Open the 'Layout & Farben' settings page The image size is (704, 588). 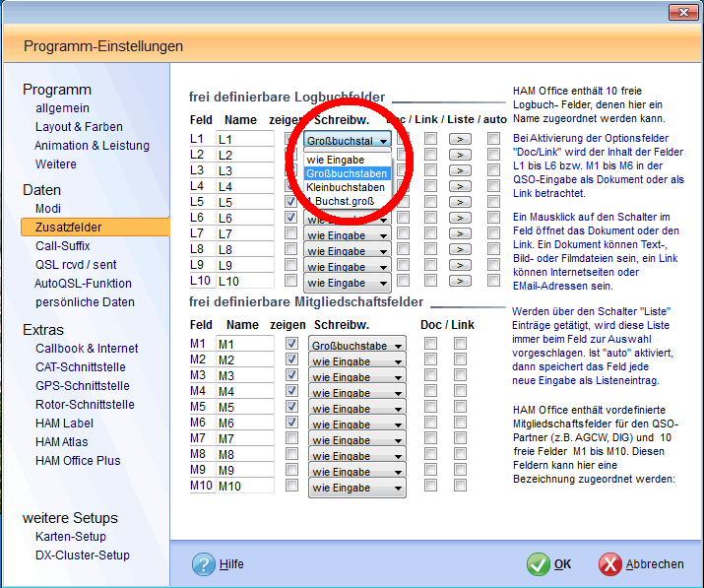79,127
